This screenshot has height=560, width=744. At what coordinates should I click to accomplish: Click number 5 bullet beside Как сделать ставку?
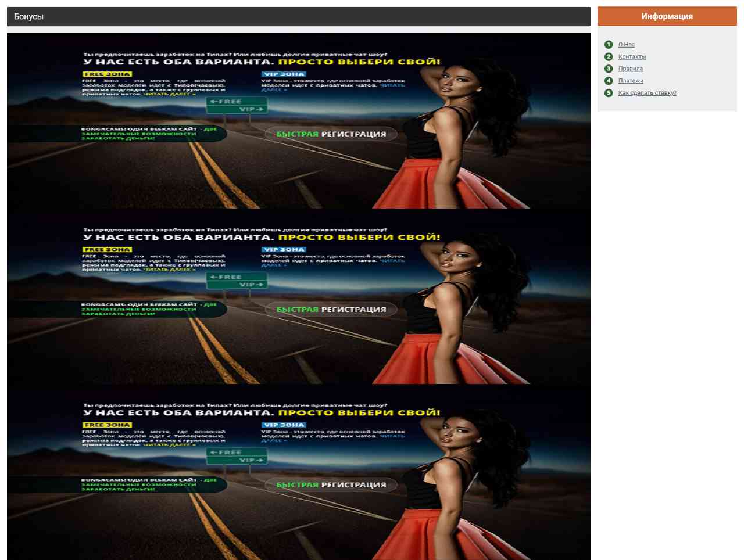(x=609, y=93)
